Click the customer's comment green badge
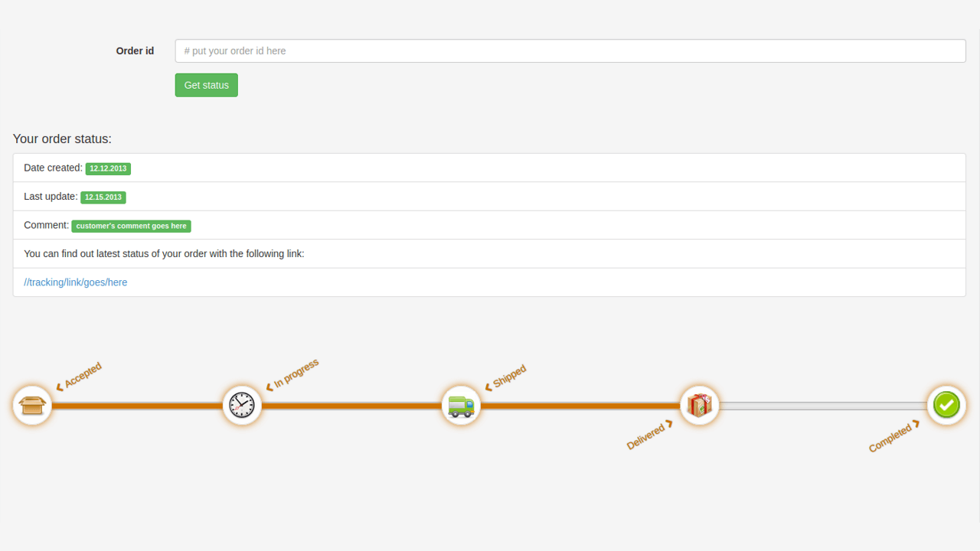The height and width of the screenshot is (551, 980). [131, 226]
